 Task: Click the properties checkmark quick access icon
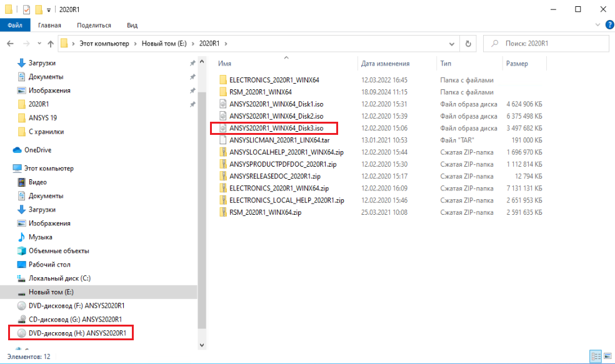(26, 9)
